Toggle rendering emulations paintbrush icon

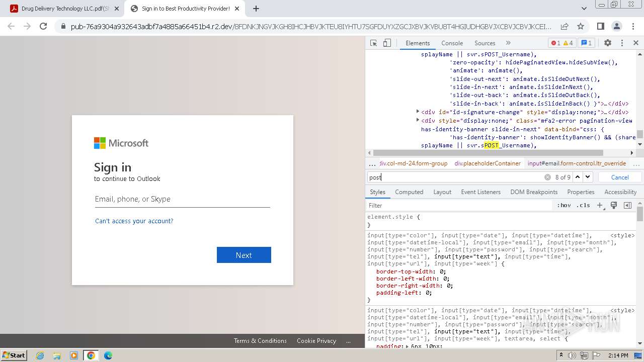[x=614, y=205]
